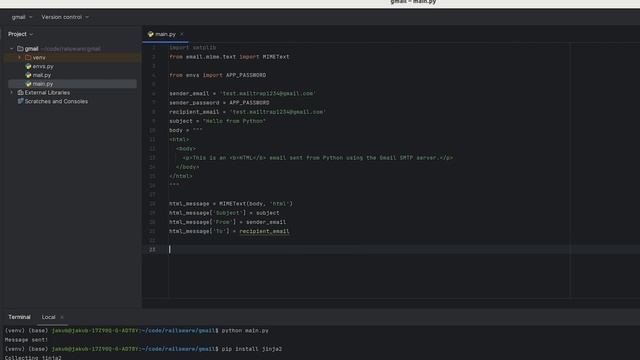Click the sender_password = APP_PASSWORD line
Image resolution: width=640 pixels, height=360 pixels.
pos(219,103)
